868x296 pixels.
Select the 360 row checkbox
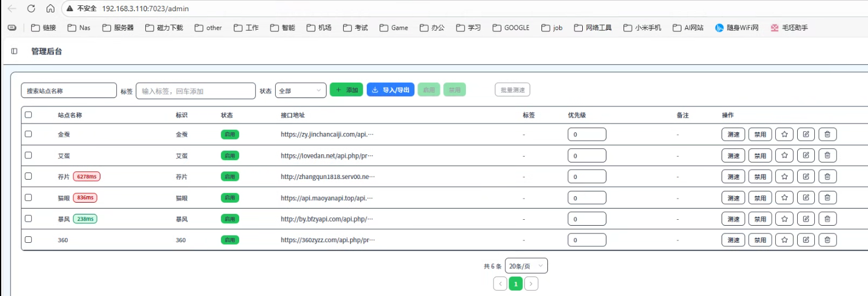pyautogui.click(x=28, y=240)
